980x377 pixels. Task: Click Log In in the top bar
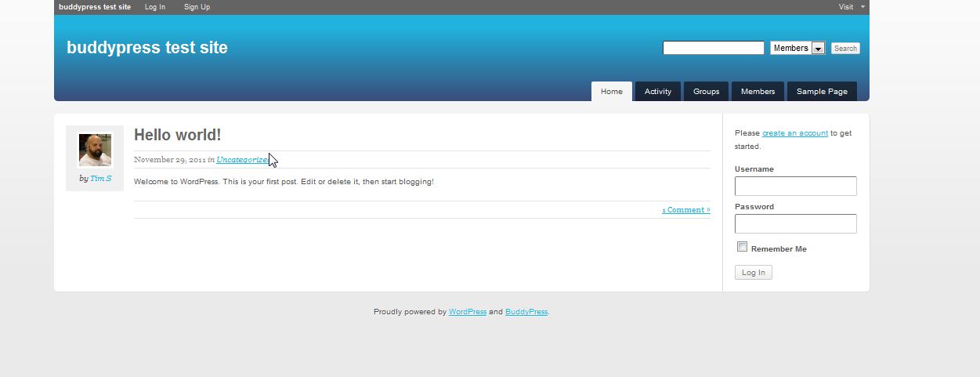155,7
